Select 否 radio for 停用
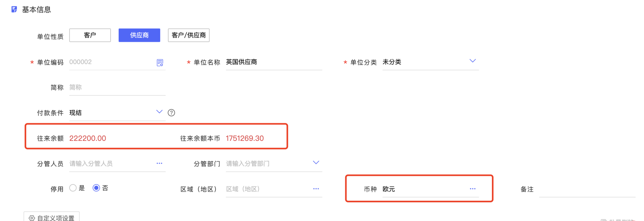This screenshot has width=644, height=221. coord(96,188)
